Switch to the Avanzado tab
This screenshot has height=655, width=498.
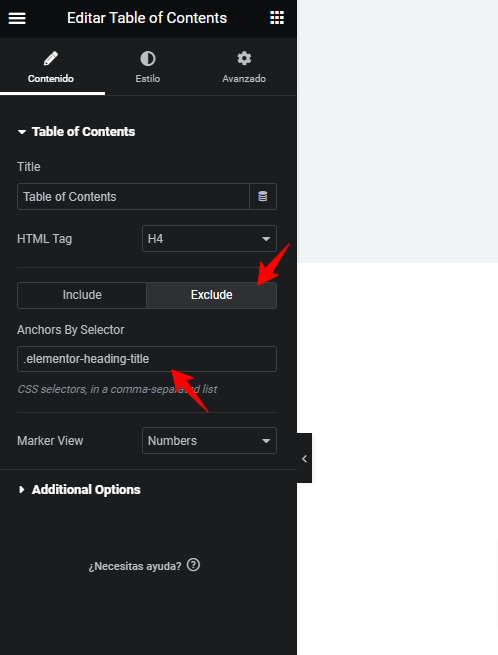tap(244, 67)
